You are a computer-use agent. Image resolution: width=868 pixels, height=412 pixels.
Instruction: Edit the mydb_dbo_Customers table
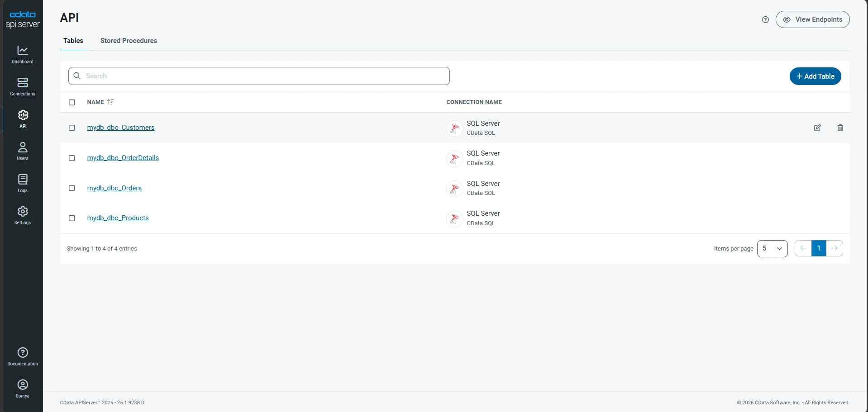[817, 128]
